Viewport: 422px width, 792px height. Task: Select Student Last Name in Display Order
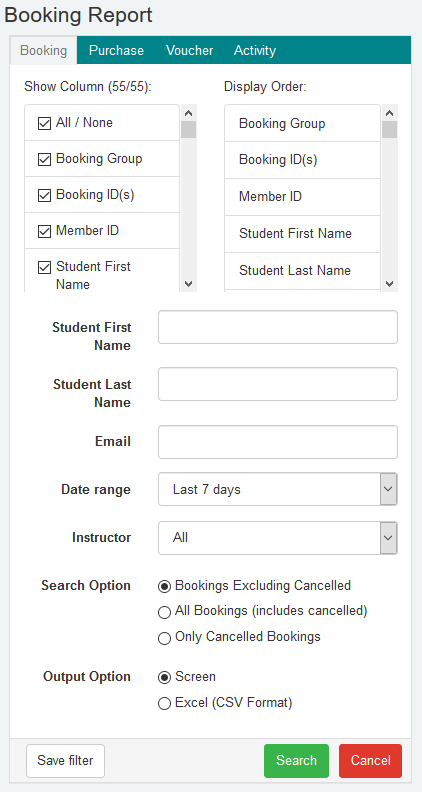[x=302, y=271]
